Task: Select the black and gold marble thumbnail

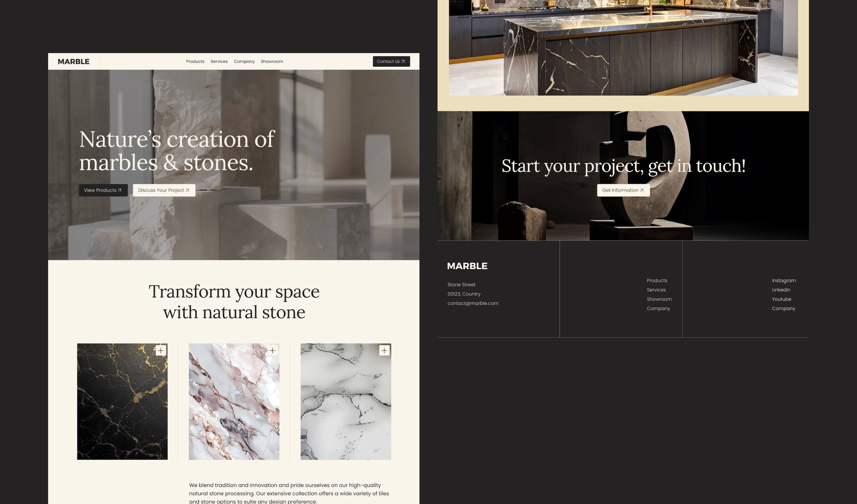Action: point(122,402)
